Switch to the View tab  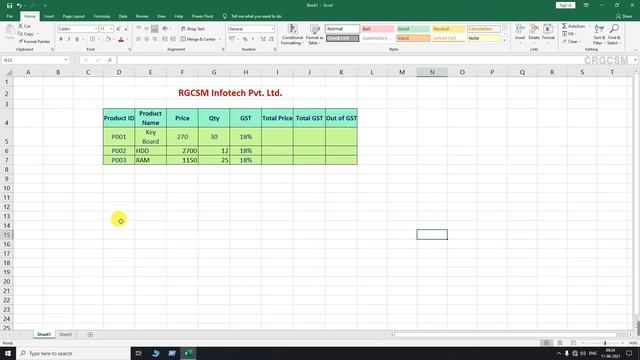(x=161, y=16)
